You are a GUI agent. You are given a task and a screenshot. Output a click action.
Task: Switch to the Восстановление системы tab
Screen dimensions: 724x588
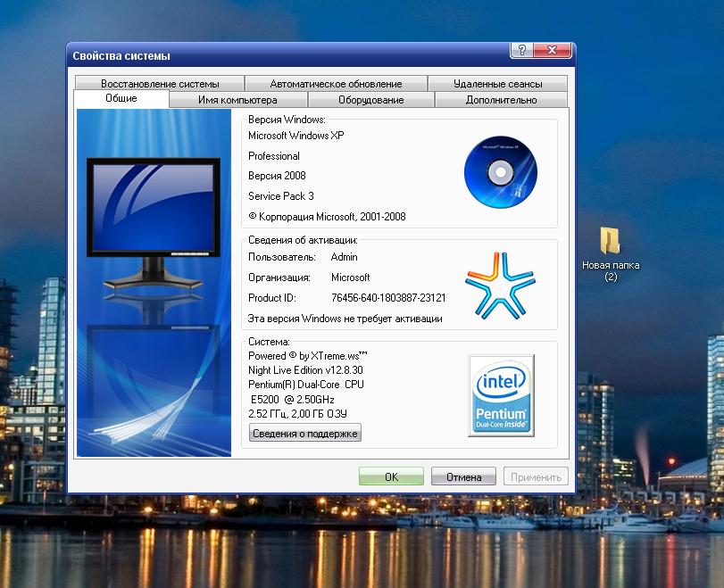coord(160,84)
